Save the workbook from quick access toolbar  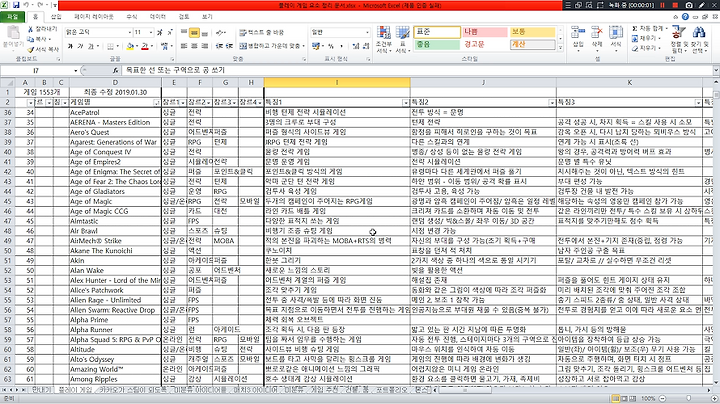pos(16,5)
